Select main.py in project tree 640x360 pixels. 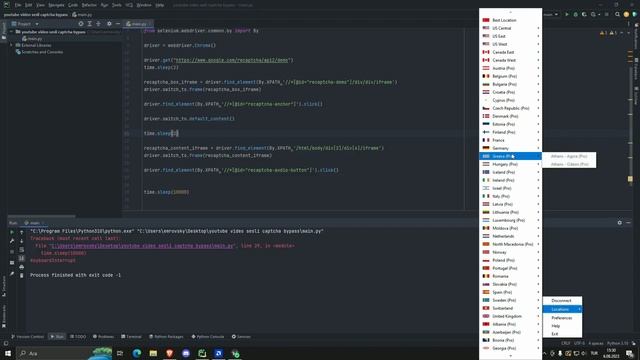pyautogui.click(x=32, y=38)
